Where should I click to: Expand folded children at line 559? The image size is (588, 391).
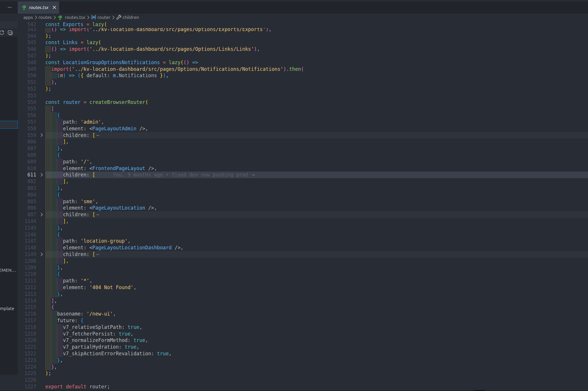pyautogui.click(x=42, y=135)
